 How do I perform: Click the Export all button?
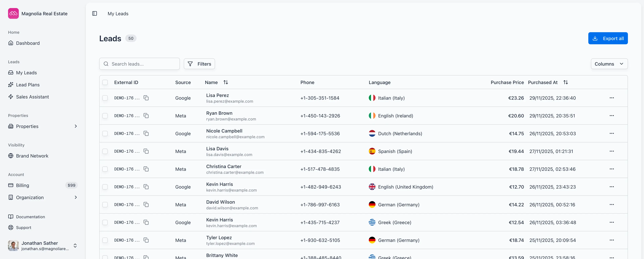[x=608, y=38]
